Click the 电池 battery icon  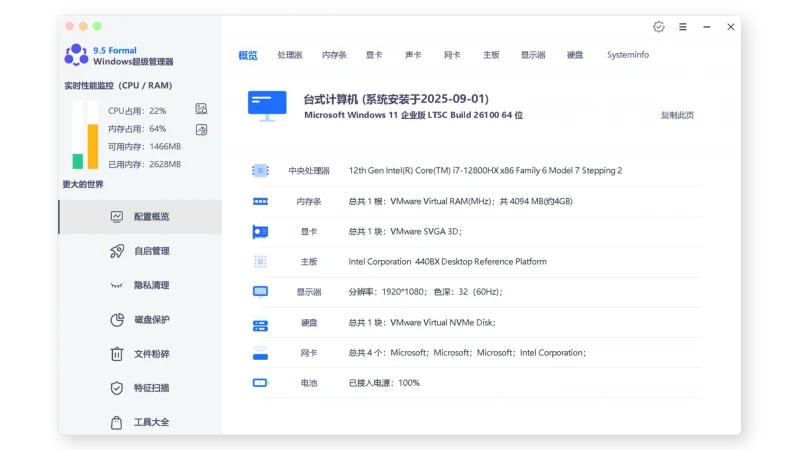tap(260, 383)
